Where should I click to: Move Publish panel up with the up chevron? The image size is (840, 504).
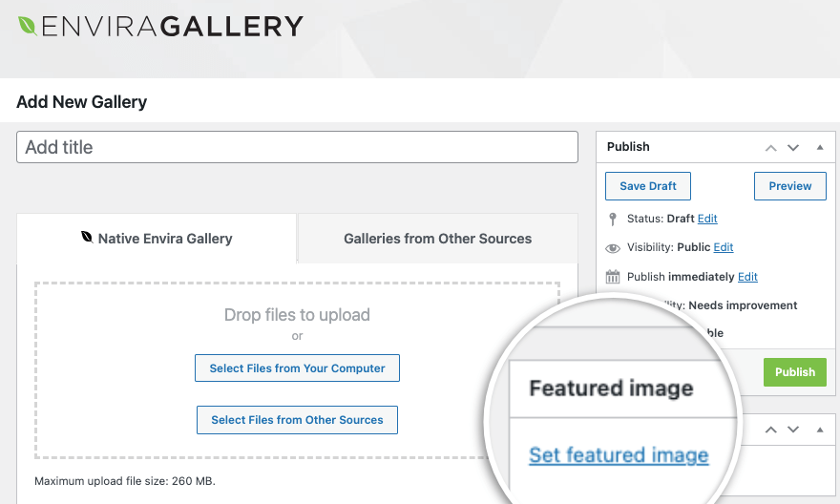[x=771, y=148]
